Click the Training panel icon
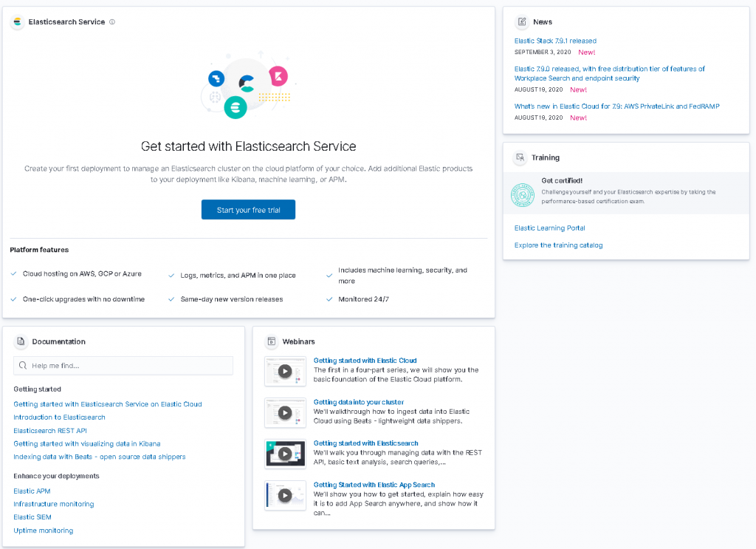 click(520, 157)
